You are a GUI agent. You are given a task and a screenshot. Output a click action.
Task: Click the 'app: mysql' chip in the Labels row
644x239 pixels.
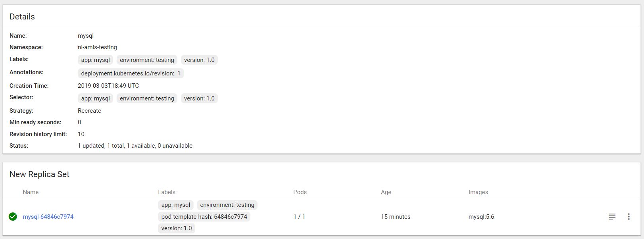coord(95,60)
